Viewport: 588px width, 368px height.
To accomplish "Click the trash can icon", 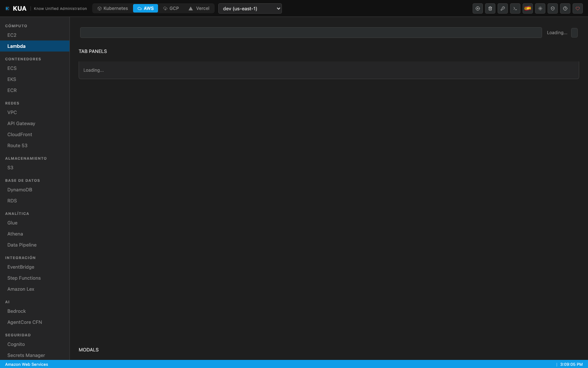I will [x=490, y=8].
